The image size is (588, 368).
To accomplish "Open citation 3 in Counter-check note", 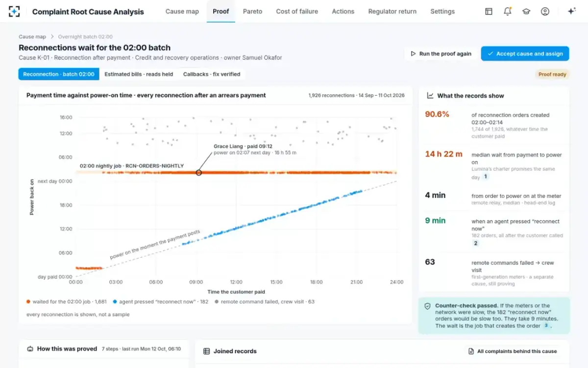I will point(546,325).
